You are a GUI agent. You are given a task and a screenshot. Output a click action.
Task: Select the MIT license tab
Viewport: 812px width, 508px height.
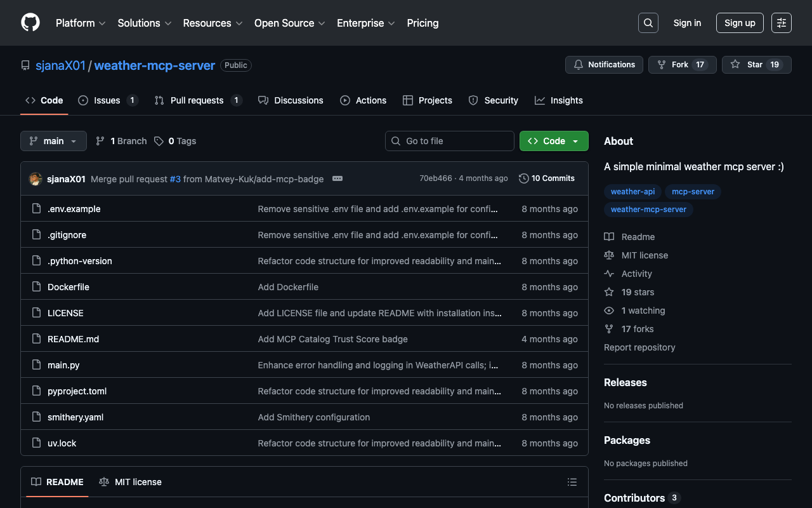coord(131,482)
